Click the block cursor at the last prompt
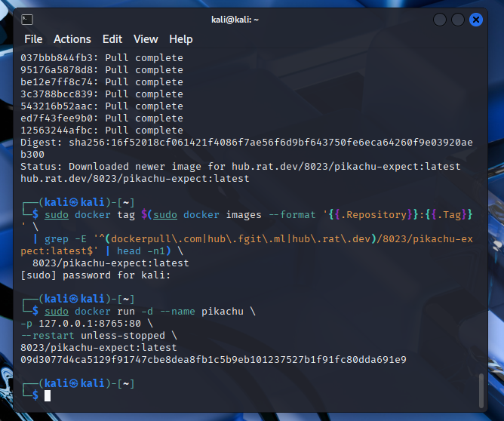 [48, 395]
